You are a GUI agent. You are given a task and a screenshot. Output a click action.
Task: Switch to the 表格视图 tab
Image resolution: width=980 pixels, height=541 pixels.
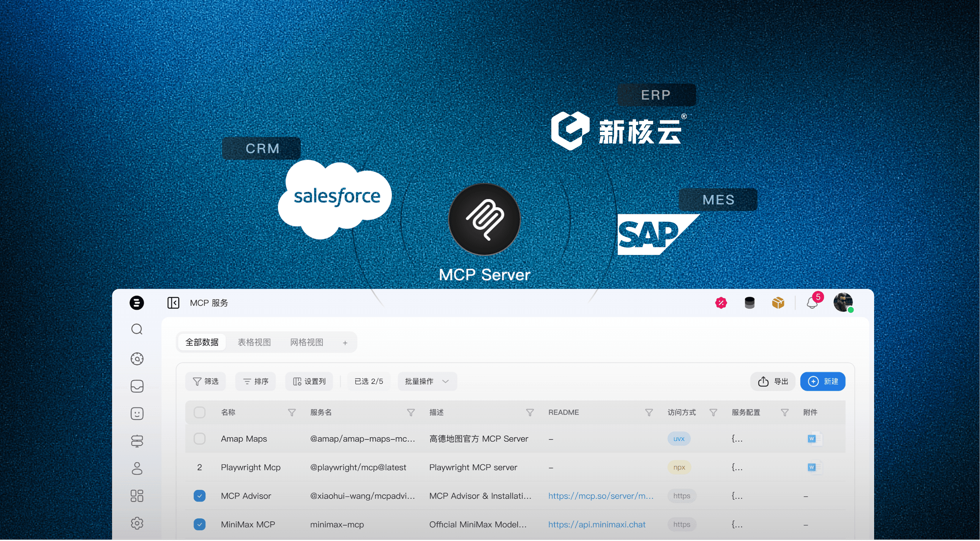coord(254,342)
